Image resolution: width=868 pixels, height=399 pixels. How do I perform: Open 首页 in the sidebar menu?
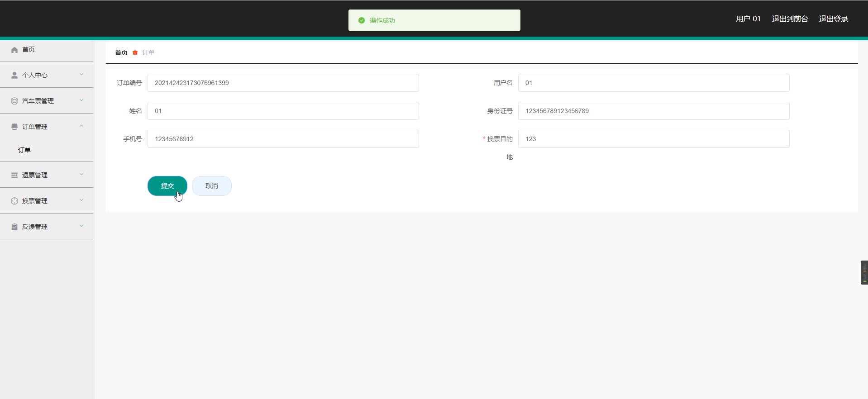(47, 49)
